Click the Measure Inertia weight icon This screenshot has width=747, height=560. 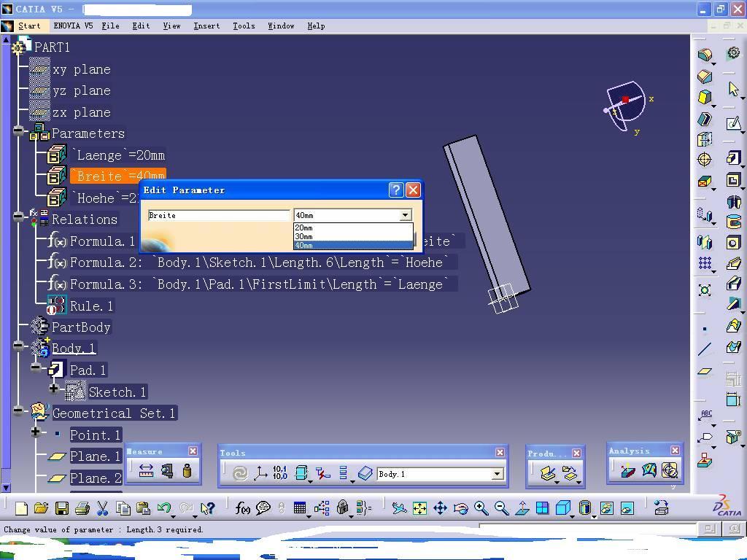(187, 471)
